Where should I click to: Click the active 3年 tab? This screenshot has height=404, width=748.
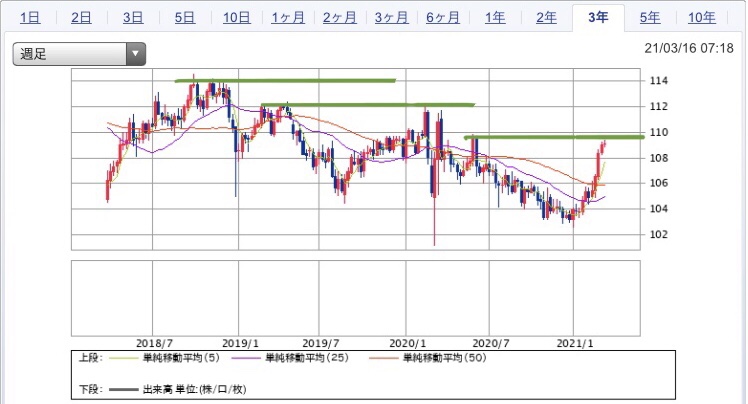[x=598, y=17]
